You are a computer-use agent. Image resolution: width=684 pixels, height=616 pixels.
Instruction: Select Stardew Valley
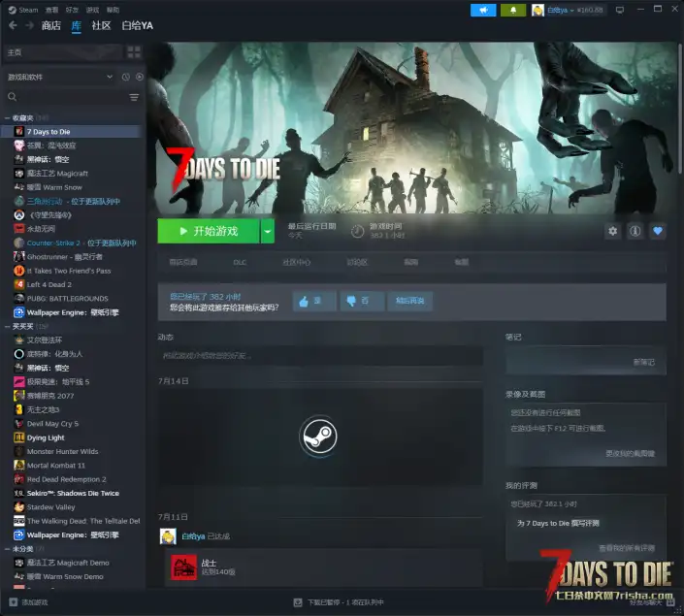click(44, 507)
